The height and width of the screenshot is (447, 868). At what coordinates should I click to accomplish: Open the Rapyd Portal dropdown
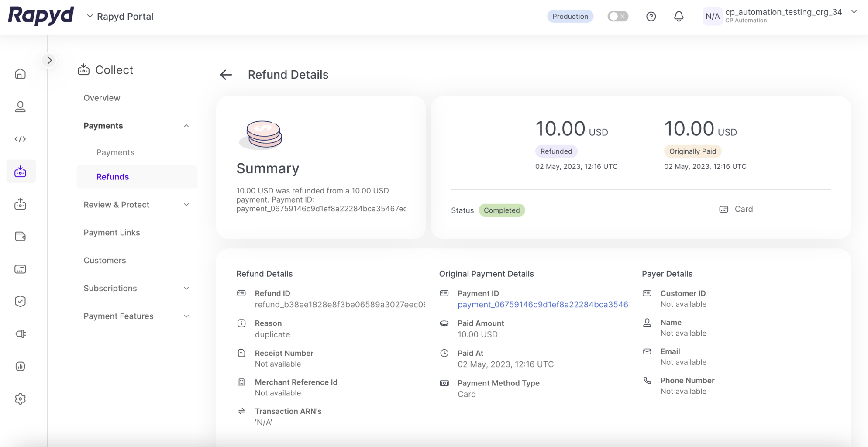pos(120,17)
